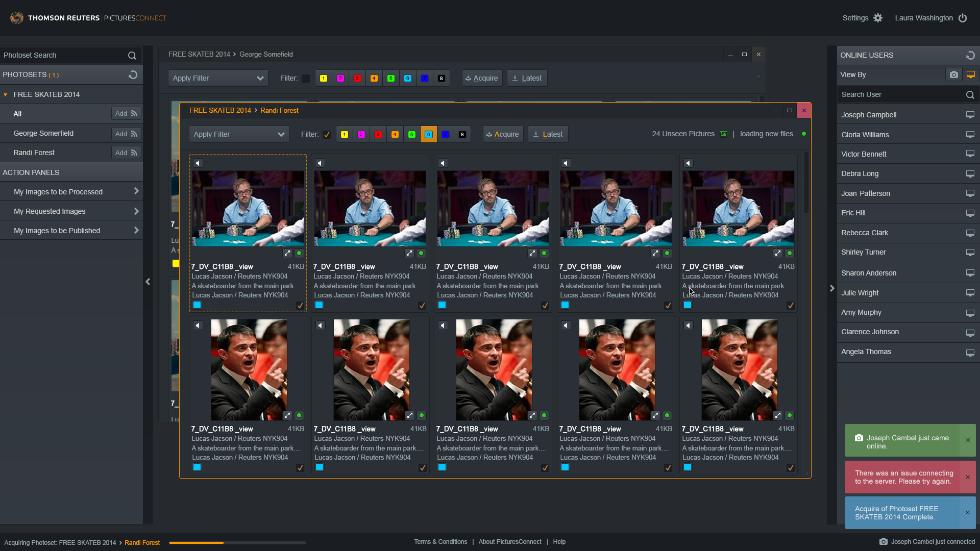Toggle checkmark on third speaker image card
This screenshot has height=551, width=980.
coord(545,468)
